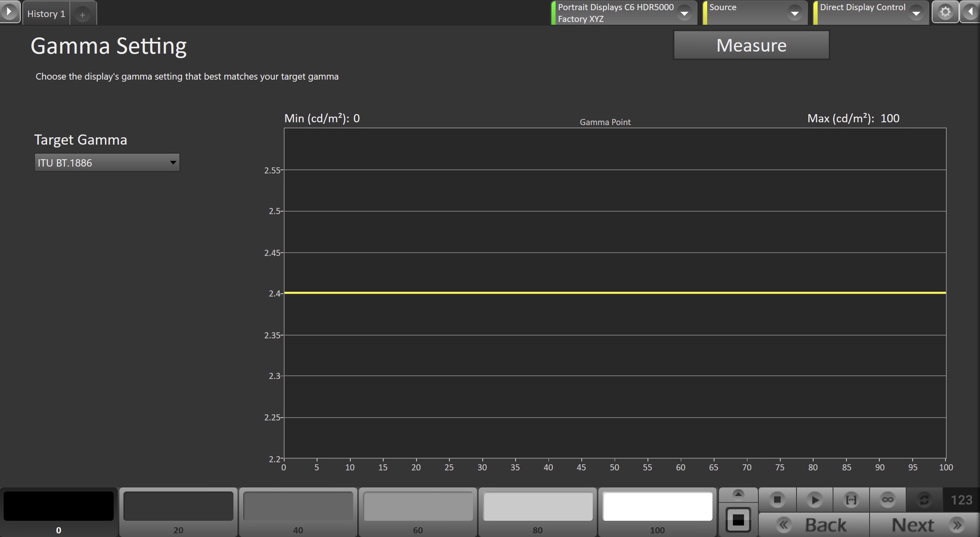The height and width of the screenshot is (537, 980).
Task: Expand pattern options up-arrow above square icon
Action: 738,494
